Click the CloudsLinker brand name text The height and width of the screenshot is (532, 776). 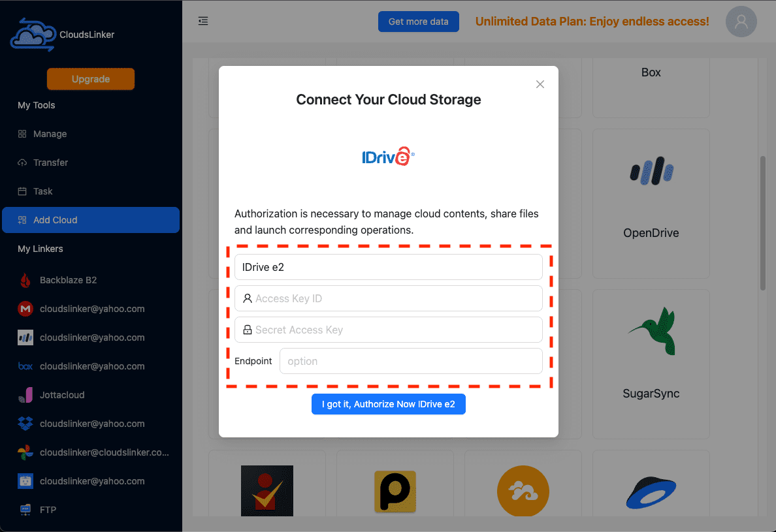(87, 35)
